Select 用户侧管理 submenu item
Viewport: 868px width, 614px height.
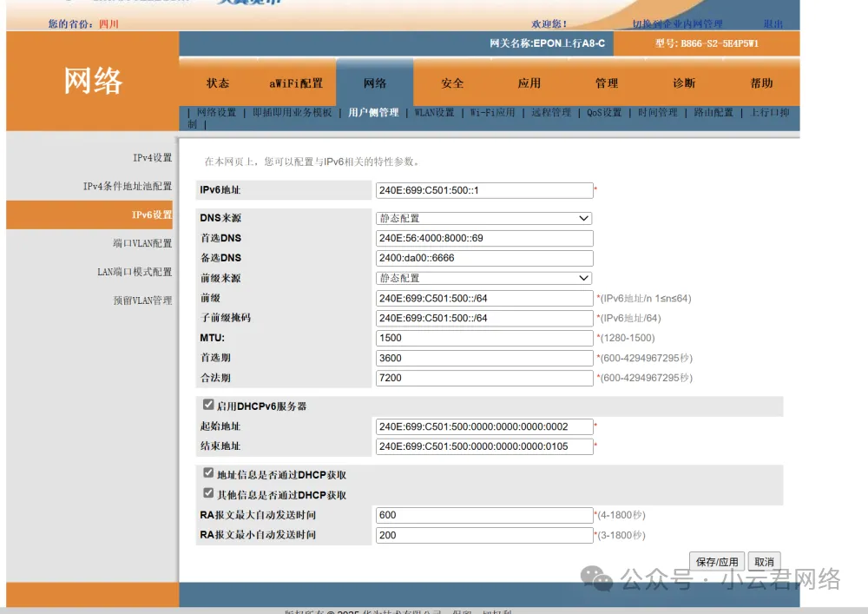point(373,112)
